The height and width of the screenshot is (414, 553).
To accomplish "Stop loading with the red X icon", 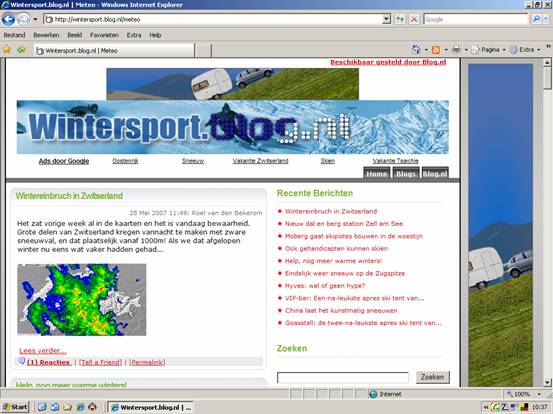I will click(414, 19).
